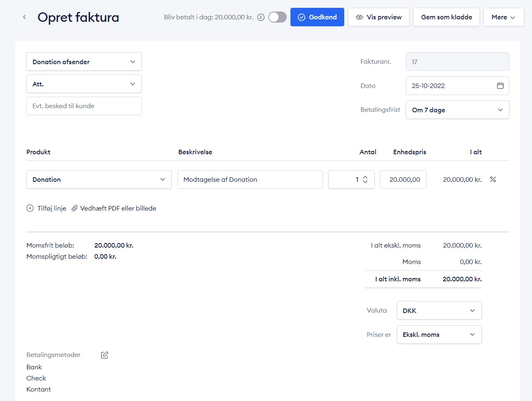Click the Tilføj linje link text
This screenshot has width=532, height=401.
click(x=52, y=209)
